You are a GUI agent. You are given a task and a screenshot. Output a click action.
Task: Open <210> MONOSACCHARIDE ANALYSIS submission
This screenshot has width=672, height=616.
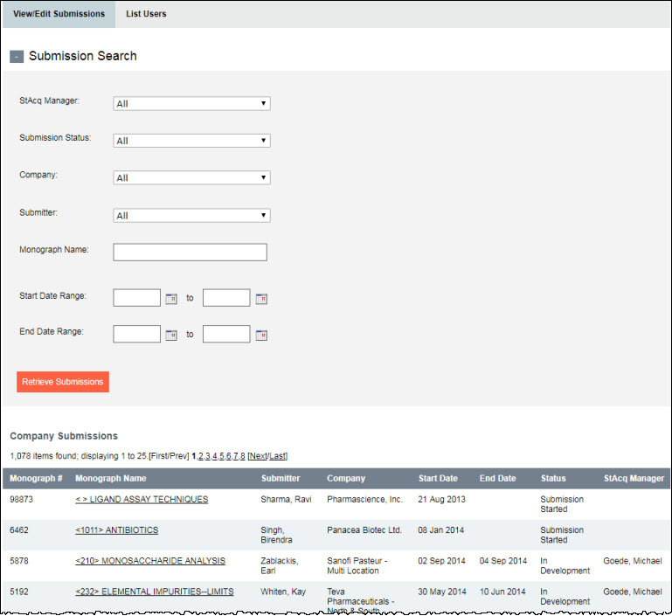(x=150, y=561)
